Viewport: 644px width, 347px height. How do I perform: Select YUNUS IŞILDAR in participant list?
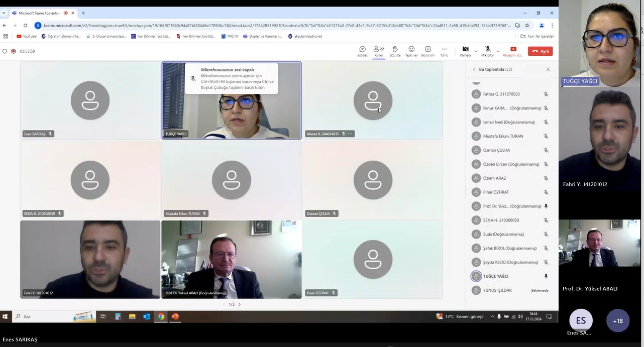tap(497, 290)
